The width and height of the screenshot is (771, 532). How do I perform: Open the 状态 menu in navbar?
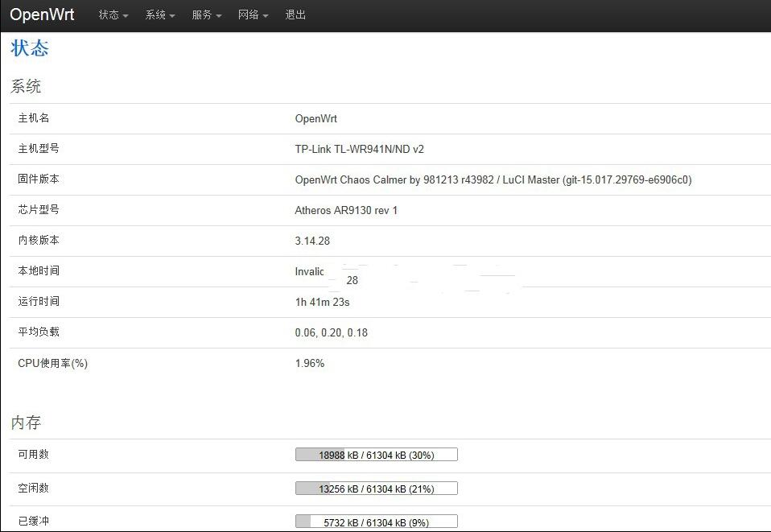113,15
